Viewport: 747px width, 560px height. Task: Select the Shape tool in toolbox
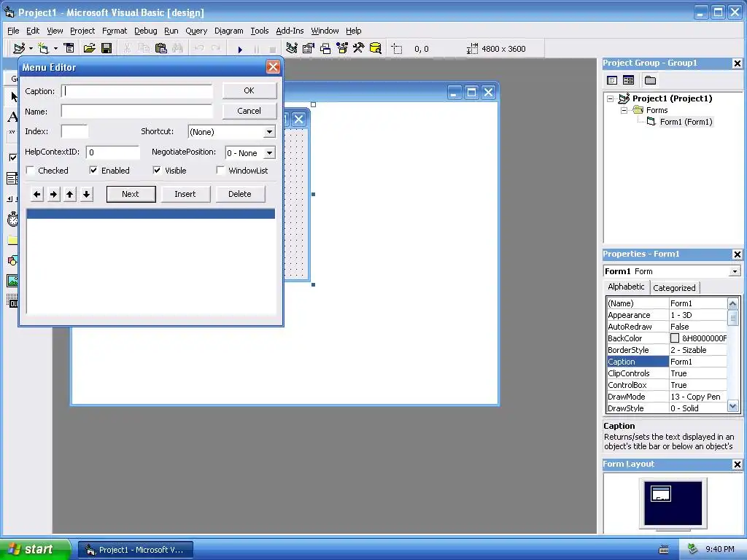pyautogui.click(x=12, y=260)
